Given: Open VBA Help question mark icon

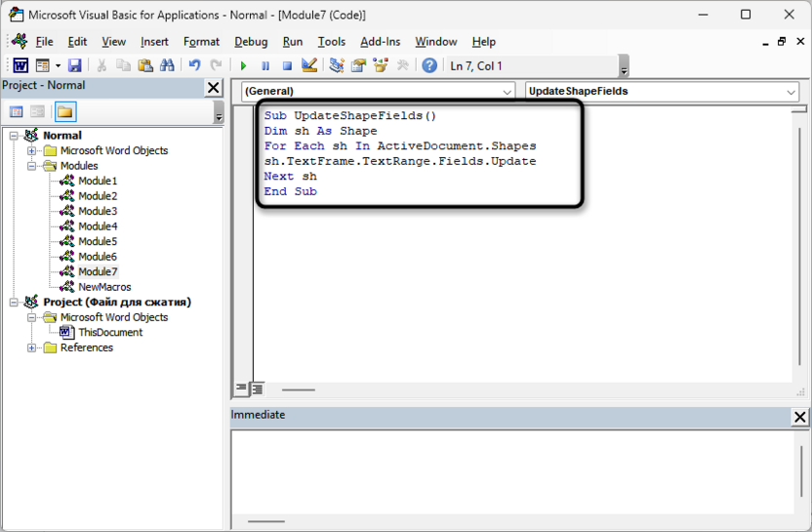Looking at the screenshot, I should pyautogui.click(x=429, y=65).
